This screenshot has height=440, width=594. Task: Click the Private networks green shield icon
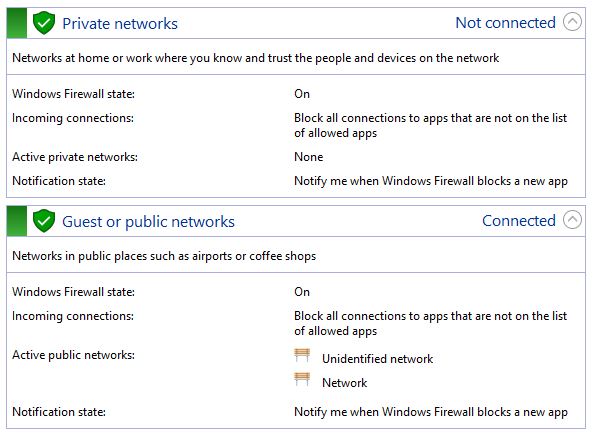pos(44,23)
